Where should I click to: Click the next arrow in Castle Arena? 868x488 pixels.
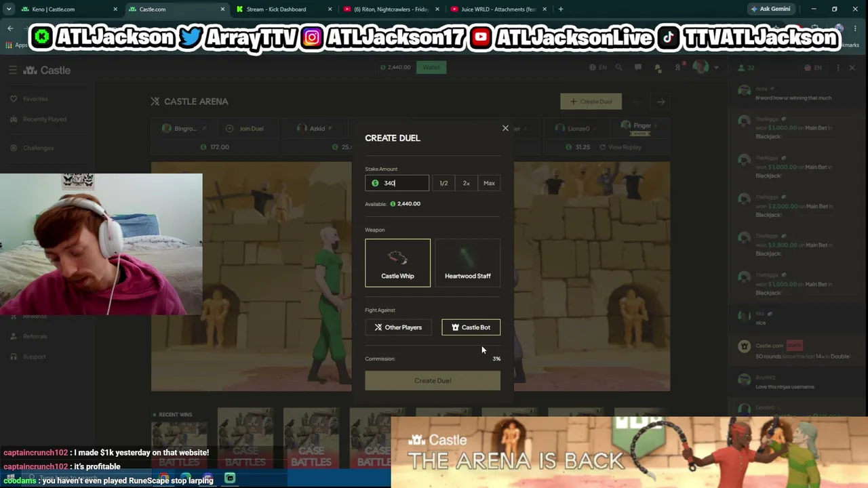660,102
